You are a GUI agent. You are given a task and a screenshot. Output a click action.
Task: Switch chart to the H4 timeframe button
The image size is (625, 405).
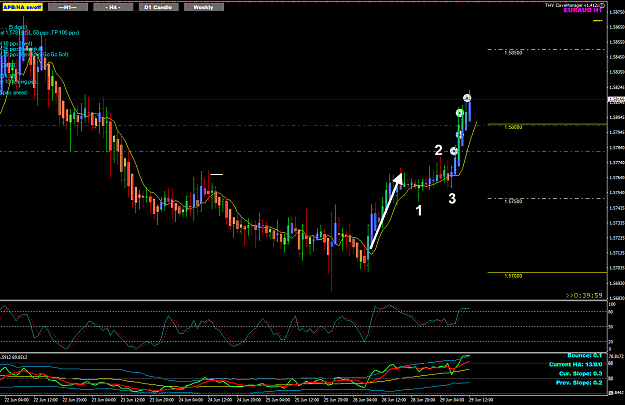pyautogui.click(x=113, y=7)
